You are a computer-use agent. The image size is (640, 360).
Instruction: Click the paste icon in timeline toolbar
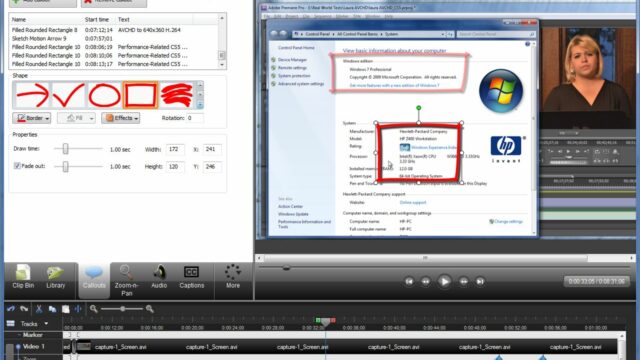pos(65,309)
